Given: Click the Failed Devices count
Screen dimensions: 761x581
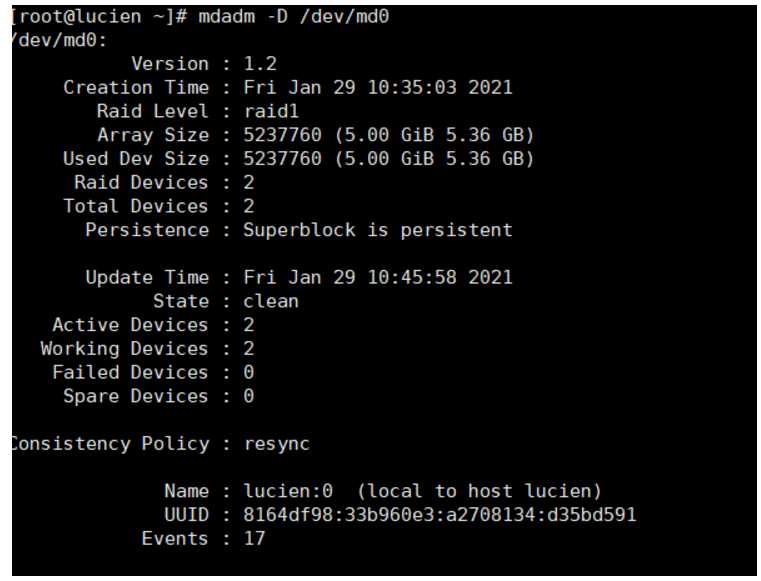Looking at the screenshot, I should [248, 372].
